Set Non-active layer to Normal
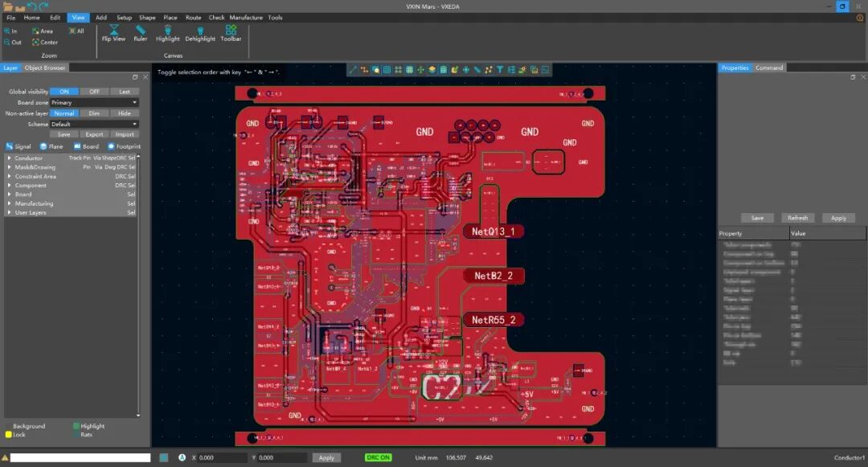This screenshot has height=467, width=868. tap(64, 113)
